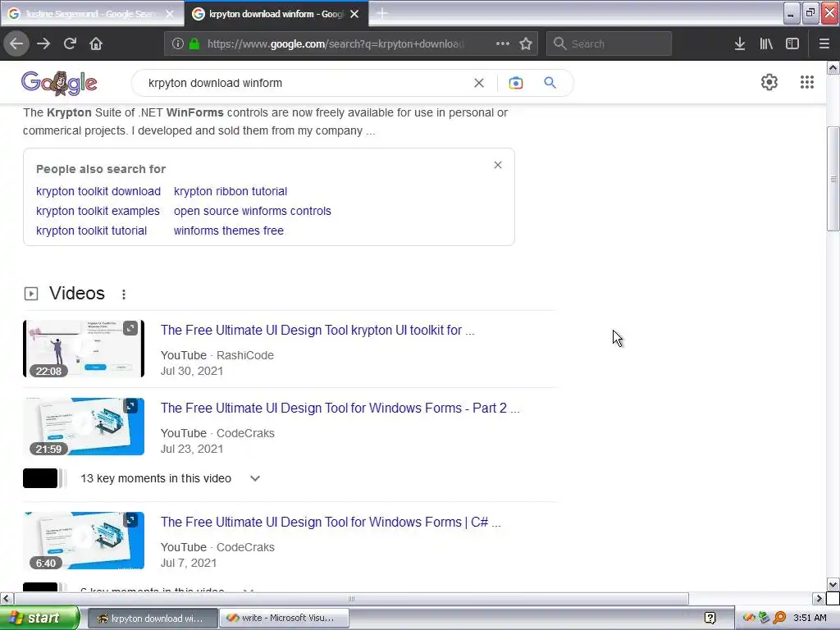Play the 21:59 video thumbnail
The height and width of the screenshot is (630, 840).
pyautogui.click(x=84, y=427)
